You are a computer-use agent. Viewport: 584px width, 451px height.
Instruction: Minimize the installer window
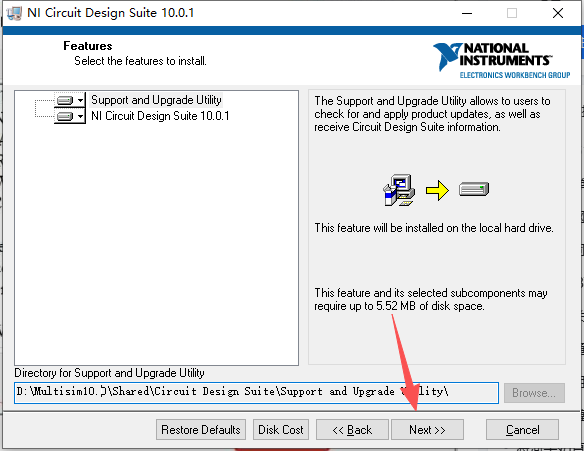[467, 13]
